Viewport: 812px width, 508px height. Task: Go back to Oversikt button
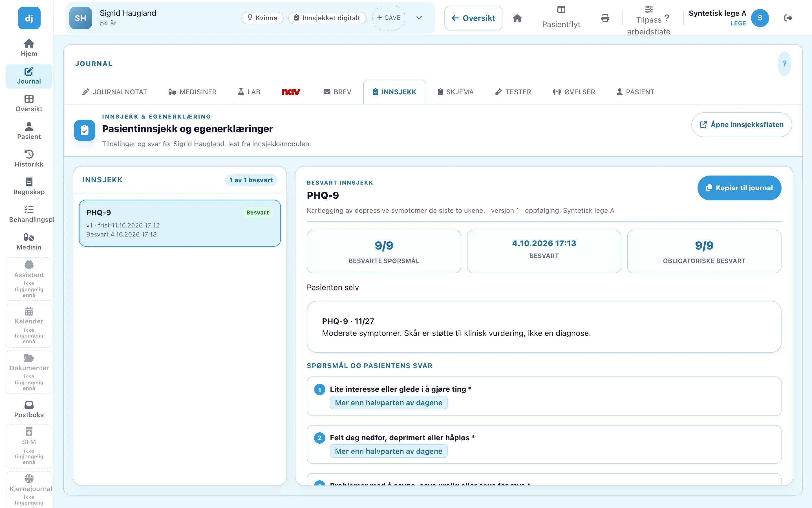pos(473,18)
